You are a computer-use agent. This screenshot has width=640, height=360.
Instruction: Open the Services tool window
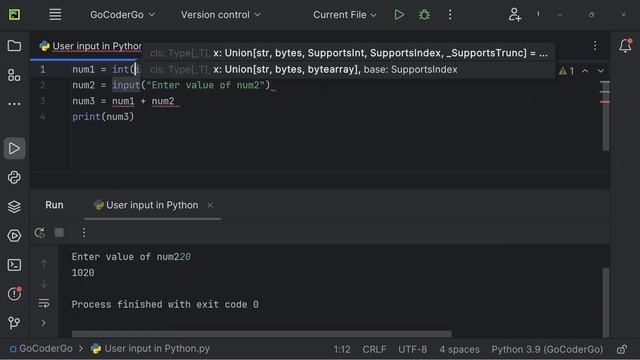[14, 236]
